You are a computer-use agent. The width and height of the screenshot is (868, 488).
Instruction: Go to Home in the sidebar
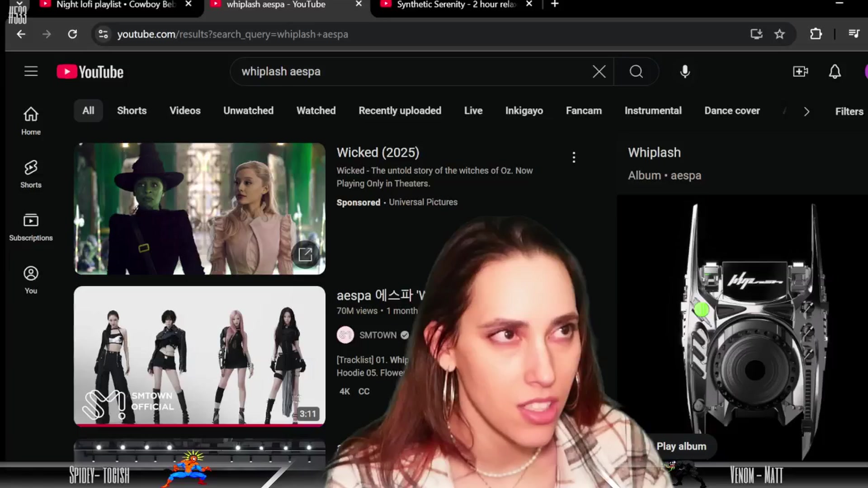pos(31,121)
